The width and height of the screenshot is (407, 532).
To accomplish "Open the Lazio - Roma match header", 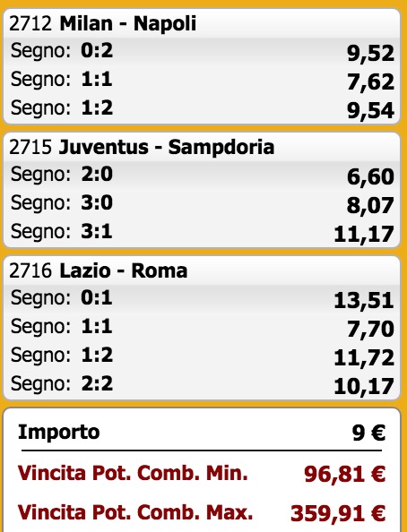I will point(99,270).
